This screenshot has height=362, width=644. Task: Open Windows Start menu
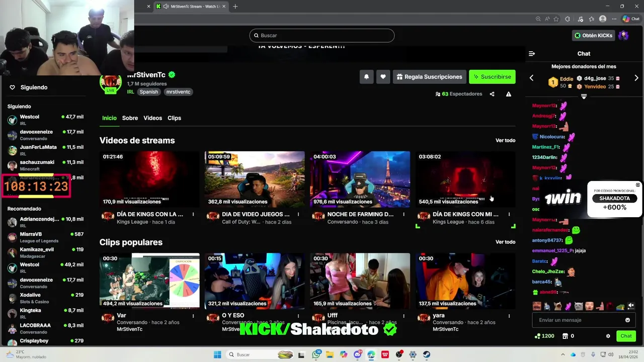coord(217,354)
